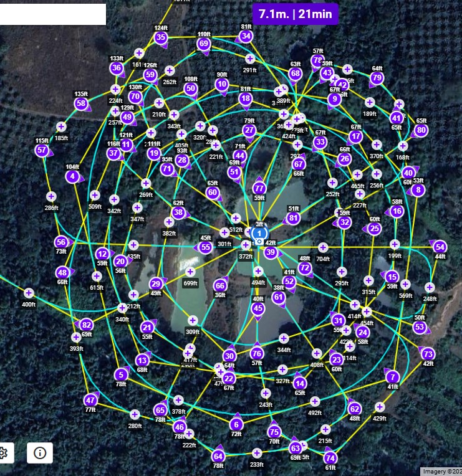Open the info button at bottom left
462x476 pixels.
(x=40, y=453)
